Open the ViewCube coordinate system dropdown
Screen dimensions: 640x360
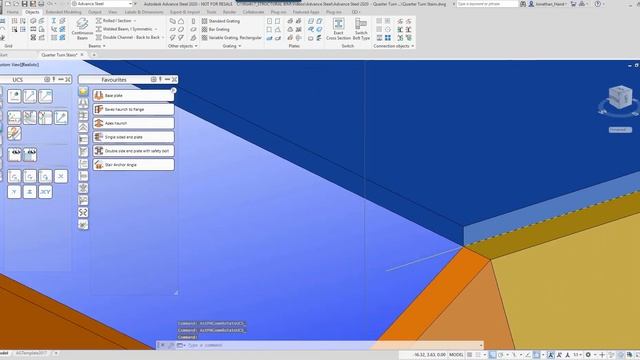coord(620,130)
